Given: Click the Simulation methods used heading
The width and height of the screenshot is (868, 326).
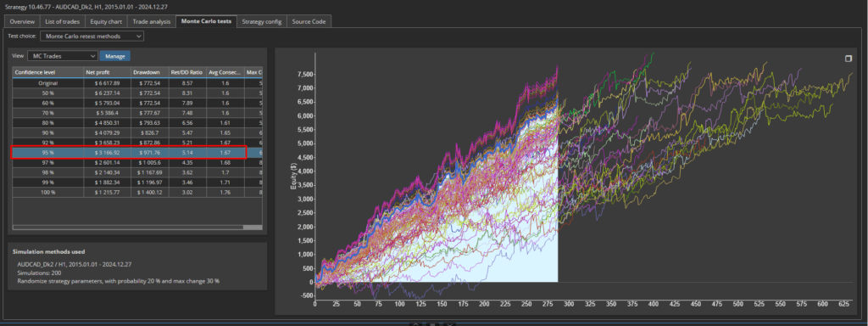Looking at the screenshot, I should tap(48, 251).
